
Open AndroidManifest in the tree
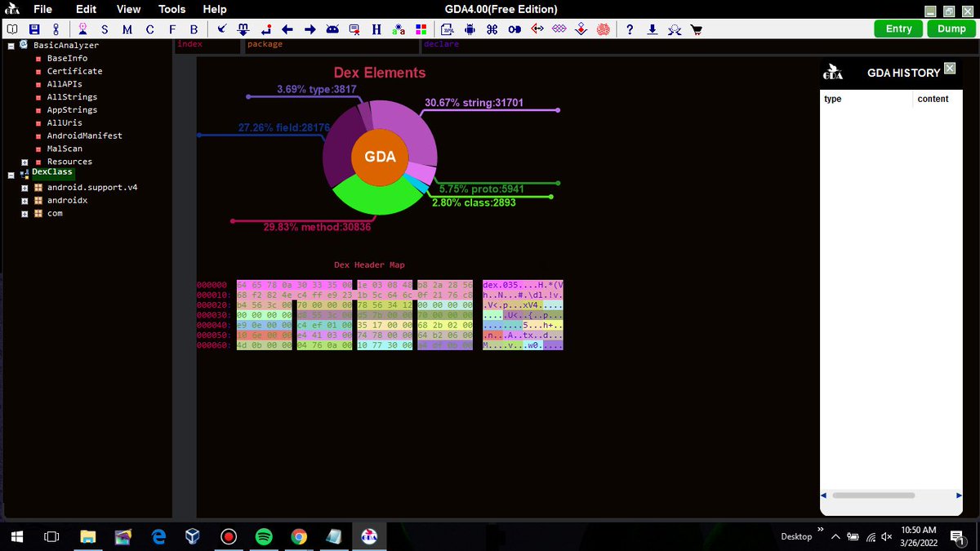(84, 136)
